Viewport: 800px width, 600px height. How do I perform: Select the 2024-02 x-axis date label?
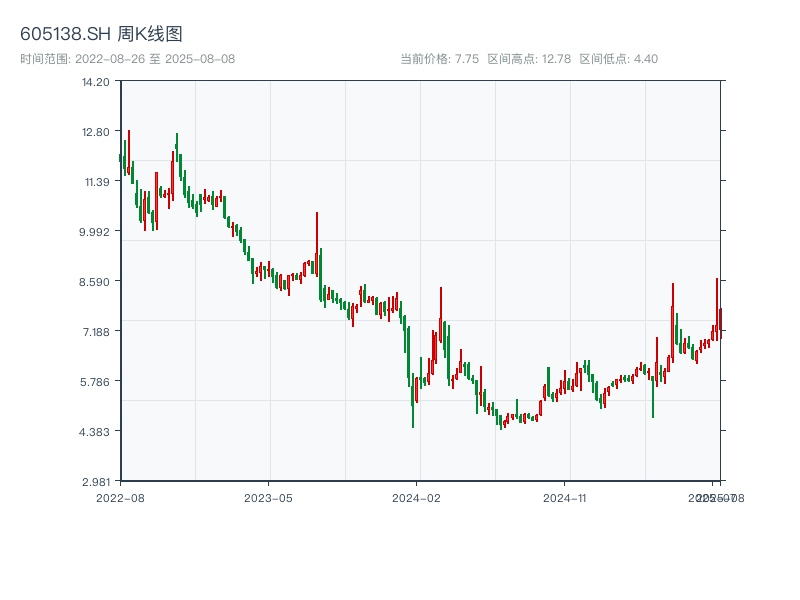tap(417, 497)
